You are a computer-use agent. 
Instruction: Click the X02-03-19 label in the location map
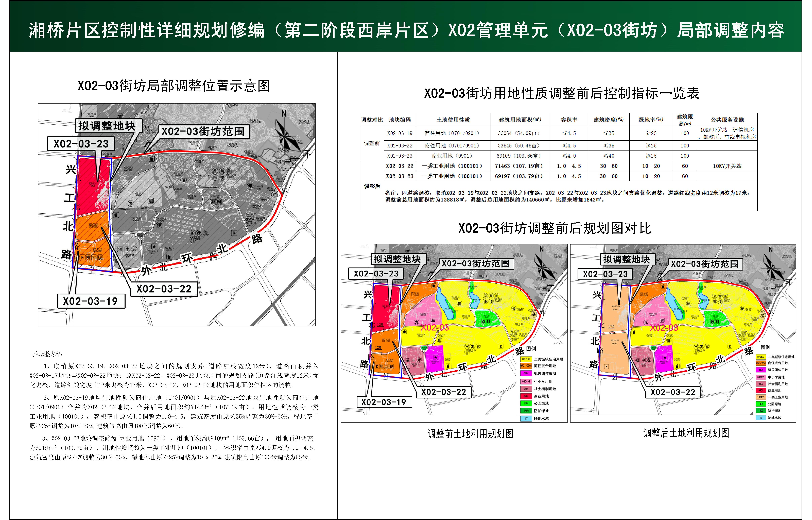(90, 301)
